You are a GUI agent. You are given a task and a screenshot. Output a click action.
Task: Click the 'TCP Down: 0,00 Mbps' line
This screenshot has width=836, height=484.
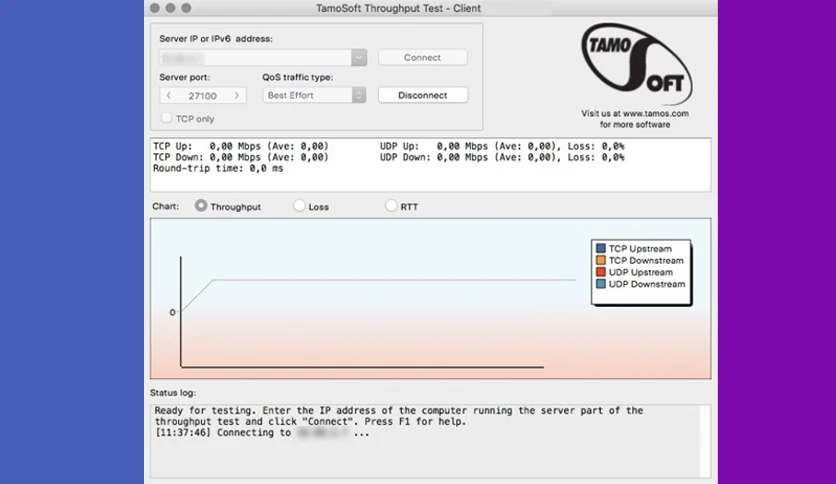[241, 157]
